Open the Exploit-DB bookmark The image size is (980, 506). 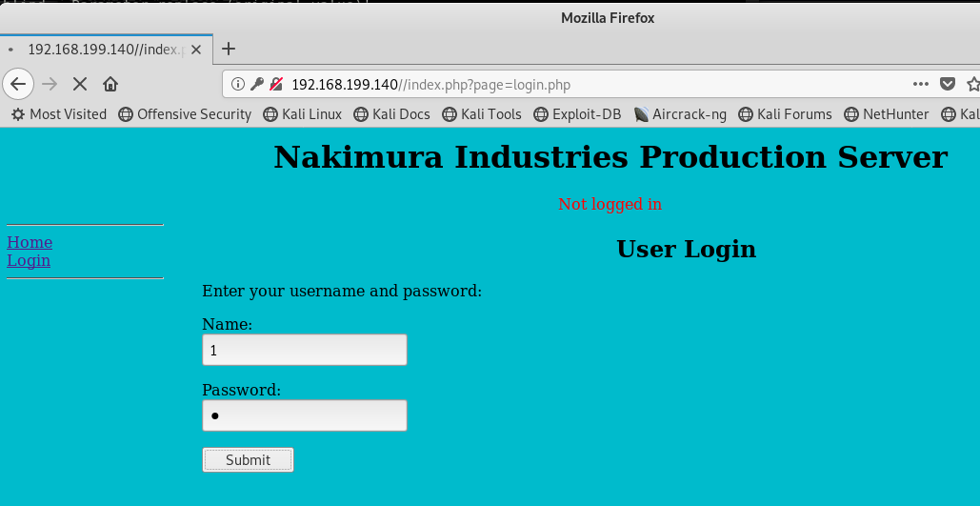point(577,114)
